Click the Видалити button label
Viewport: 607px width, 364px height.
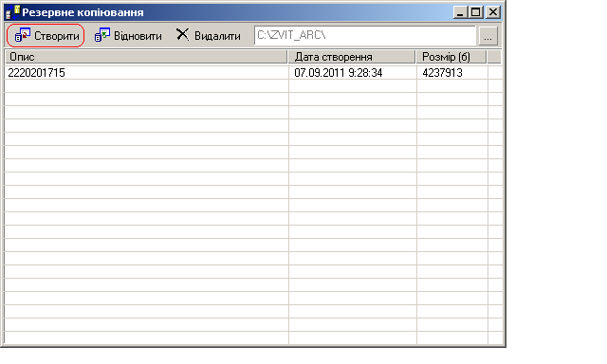click(217, 36)
